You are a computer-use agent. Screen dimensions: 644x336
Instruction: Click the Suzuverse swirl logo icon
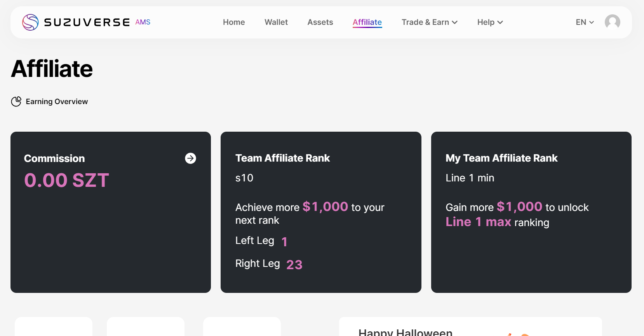pyautogui.click(x=30, y=22)
